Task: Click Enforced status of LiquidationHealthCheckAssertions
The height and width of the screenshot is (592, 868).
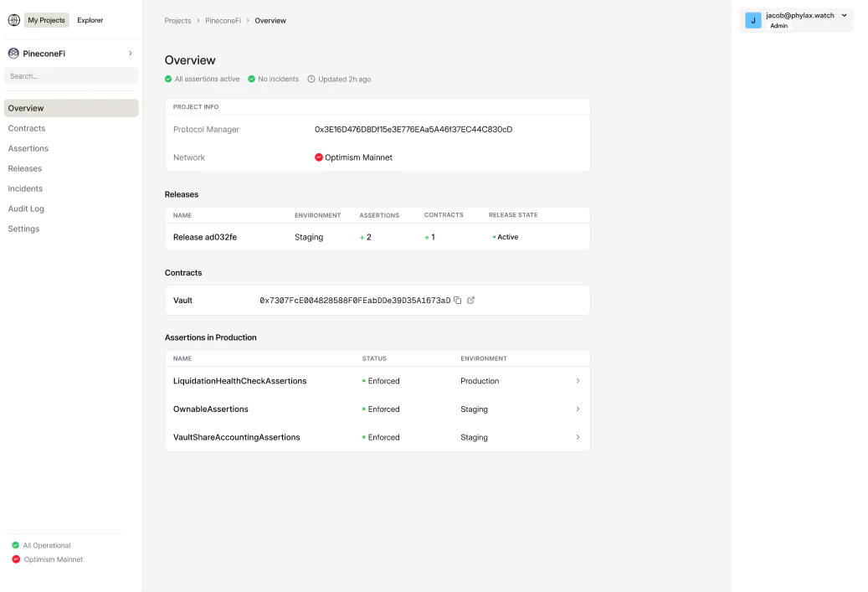Action: (381, 381)
